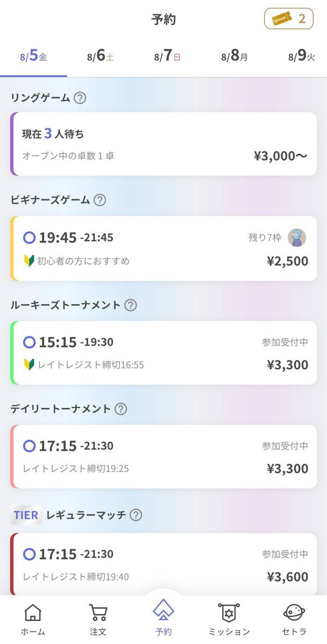327x644 pixels.
Task: Open help for ルーキーズトーナメント
Action: tap(130, 305)
